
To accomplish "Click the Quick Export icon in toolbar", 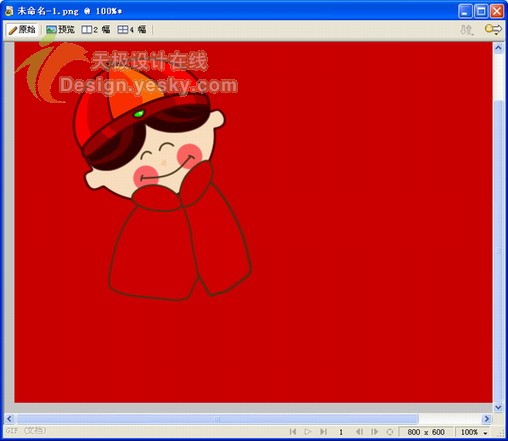I will (493, 29).
